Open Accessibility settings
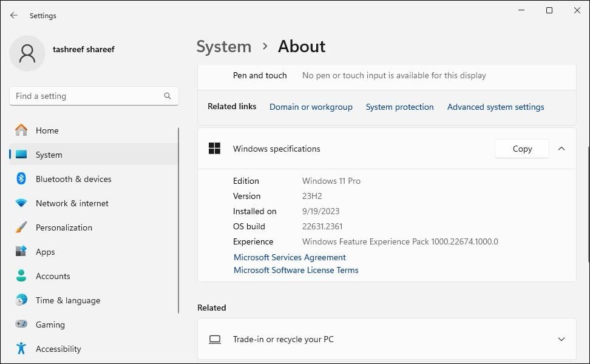 pos(58,349)
